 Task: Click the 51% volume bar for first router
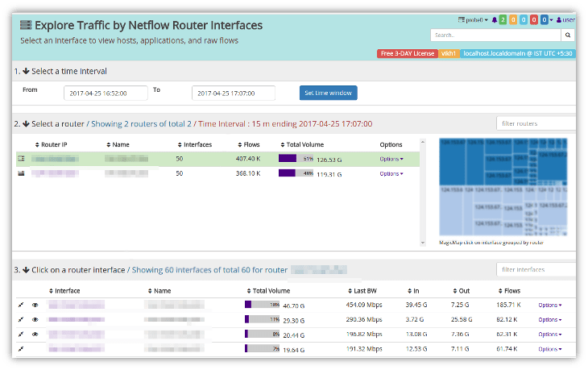(x=296, y=158)
